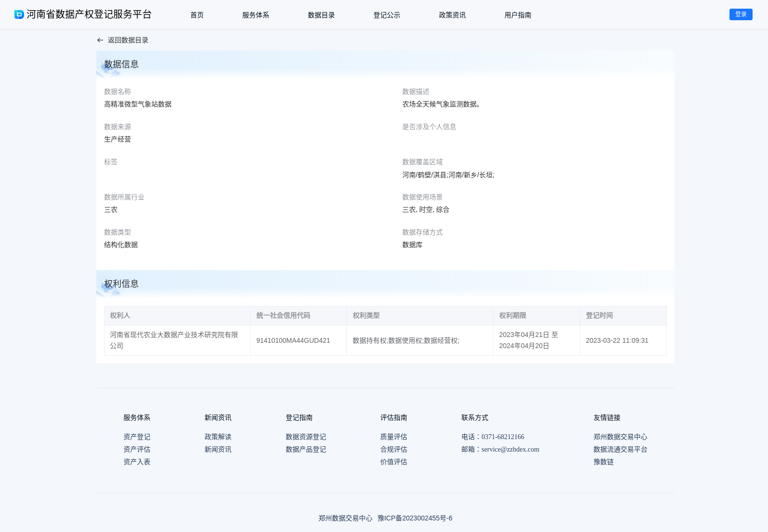
Task: Open the 数据产品登记 footer link
Action: point(306,449)
